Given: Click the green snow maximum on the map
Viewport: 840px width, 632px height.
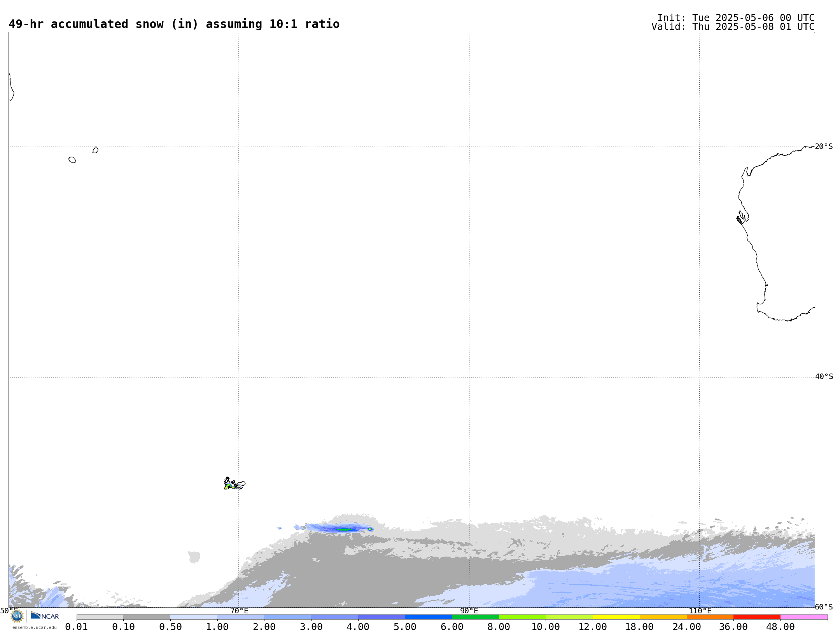Looking at the screenshot, I should 344,529.
